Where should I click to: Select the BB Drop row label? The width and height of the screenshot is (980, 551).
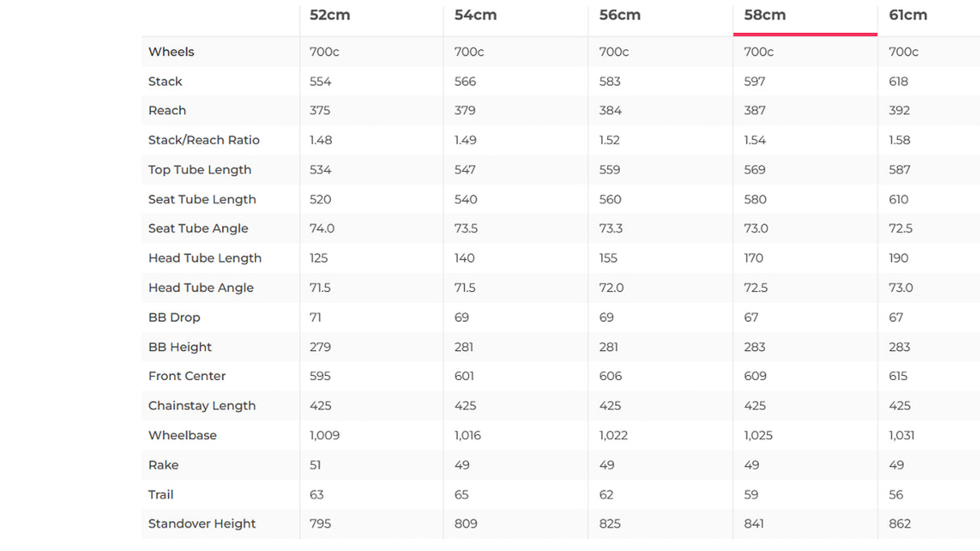tap(174, 317)
